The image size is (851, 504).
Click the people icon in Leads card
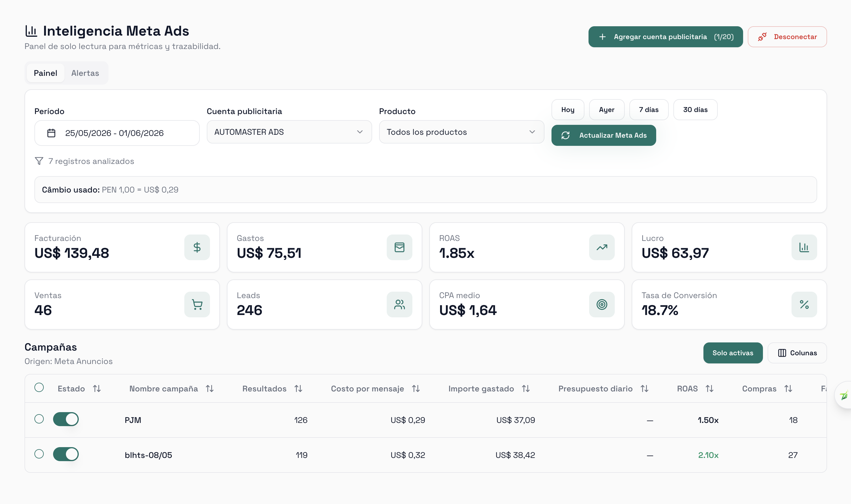tap(399, 304)
